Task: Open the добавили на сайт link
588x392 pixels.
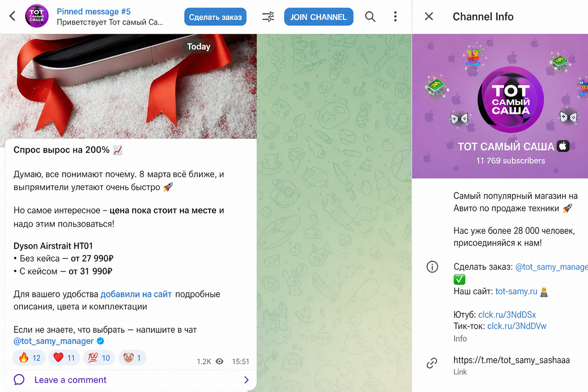Action: tap(136, 294)
